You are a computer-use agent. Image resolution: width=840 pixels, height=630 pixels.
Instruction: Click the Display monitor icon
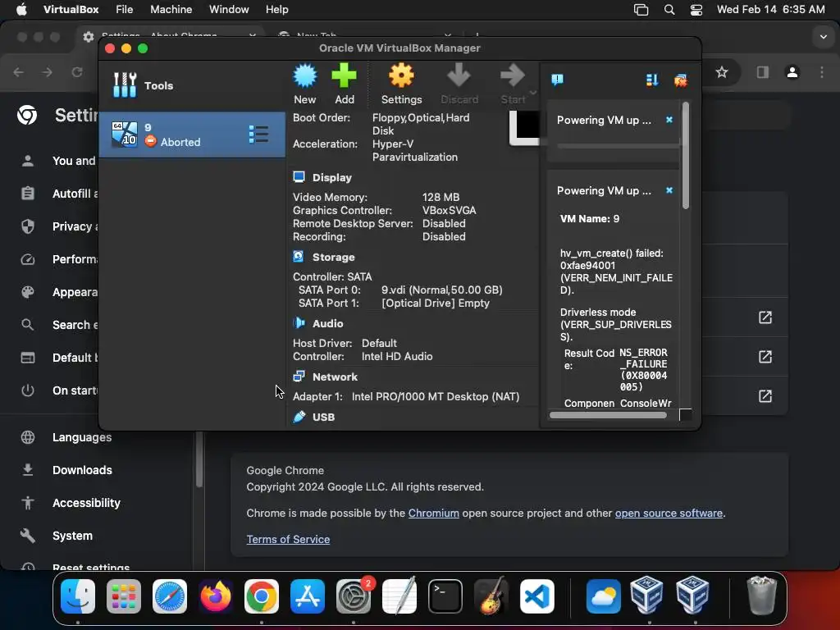click(299, 177)
